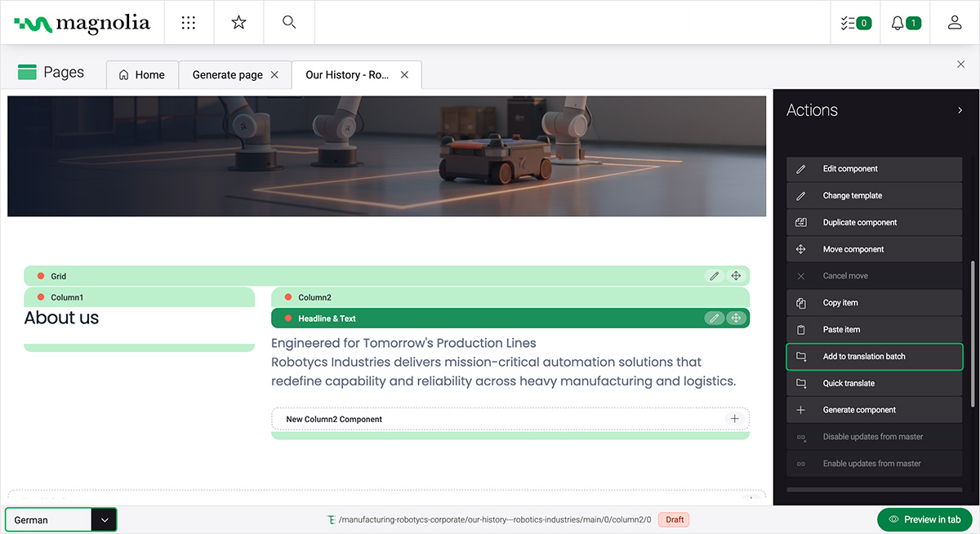Open notifications bell icon
980x534 pixels.
pyautogui.click(x=905, y=23)
